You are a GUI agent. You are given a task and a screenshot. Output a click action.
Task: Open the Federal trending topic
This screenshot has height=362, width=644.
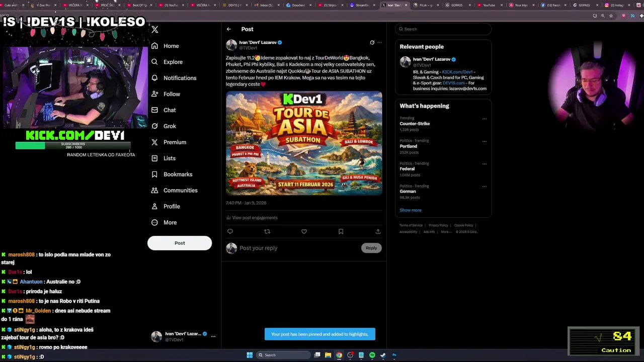407,169
